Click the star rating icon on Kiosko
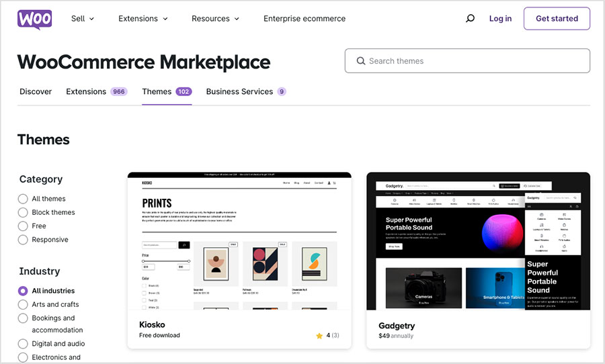 pos(319,336)
